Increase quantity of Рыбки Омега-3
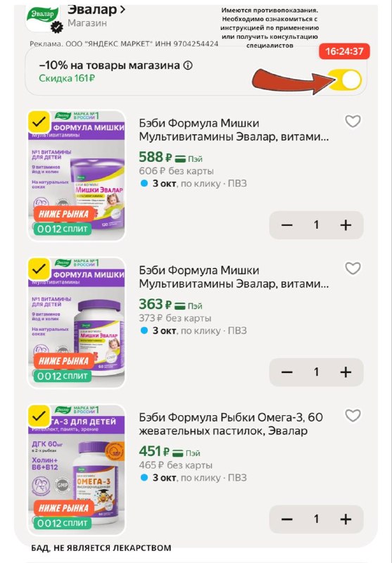Image resolution: width=392 pixels, height=563 pixels. [346, 519]
